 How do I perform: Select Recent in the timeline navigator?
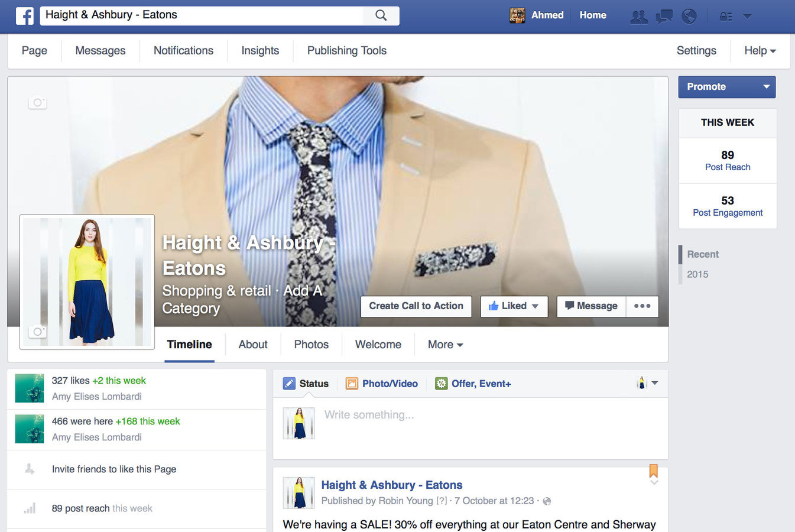(703, 255)
